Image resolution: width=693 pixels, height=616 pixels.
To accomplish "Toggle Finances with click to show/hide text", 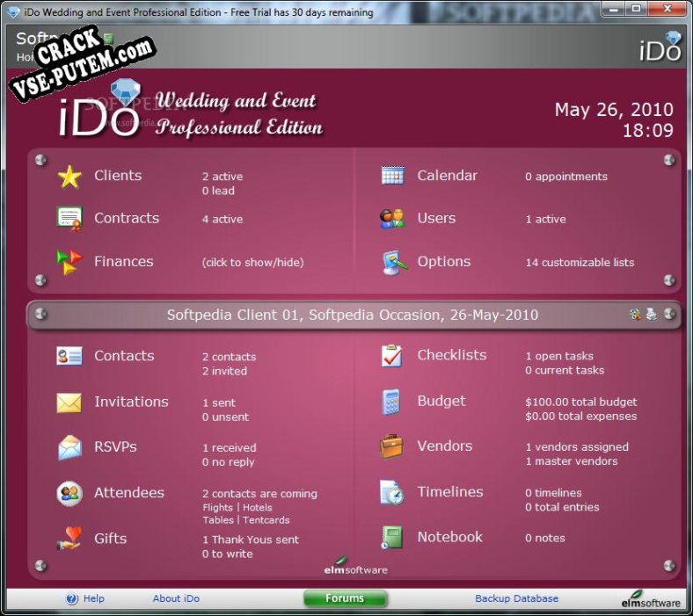I will coord(252,262).
